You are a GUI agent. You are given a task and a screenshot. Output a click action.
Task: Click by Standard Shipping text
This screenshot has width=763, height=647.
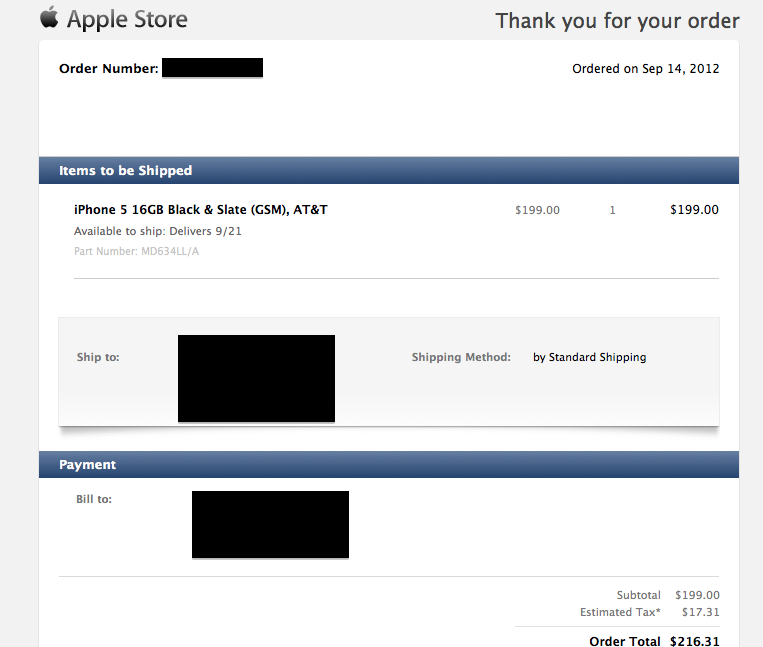tap(589, 357)
